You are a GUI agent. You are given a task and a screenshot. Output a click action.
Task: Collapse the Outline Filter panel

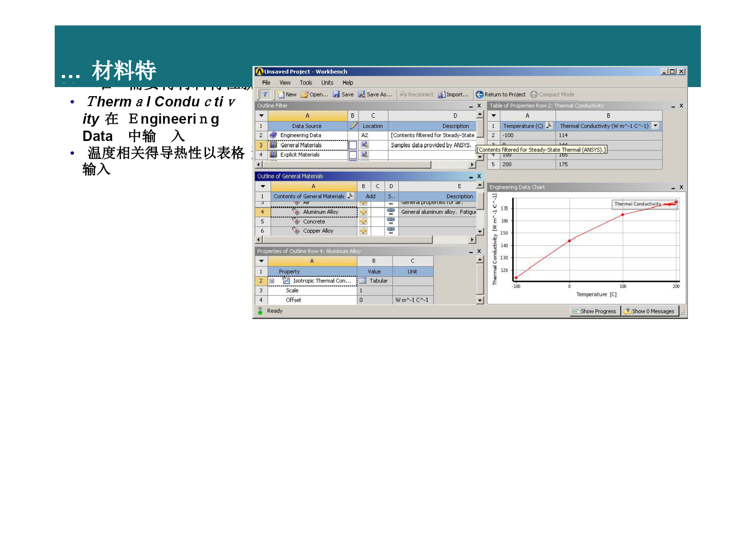(471, 106)
